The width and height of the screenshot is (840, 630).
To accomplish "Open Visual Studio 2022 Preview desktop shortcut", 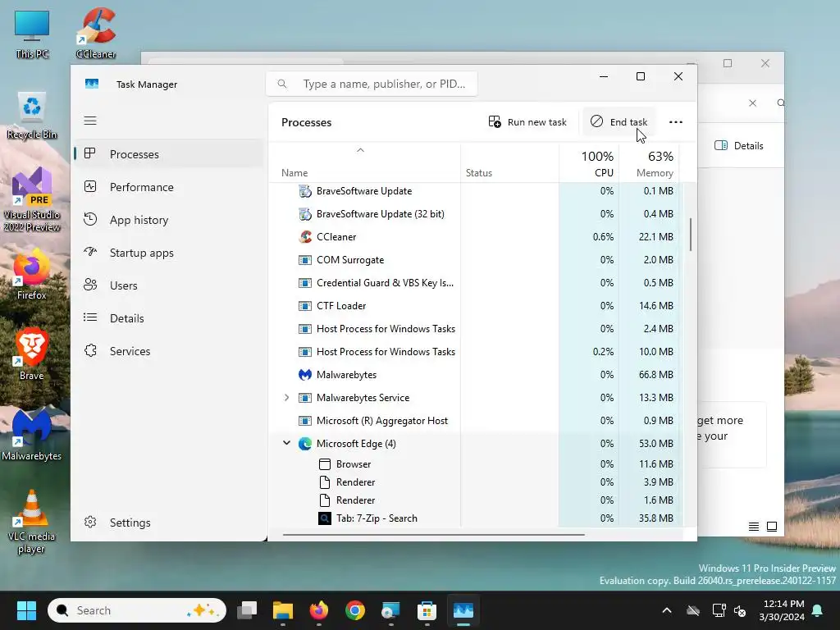I will coord(32,199).
